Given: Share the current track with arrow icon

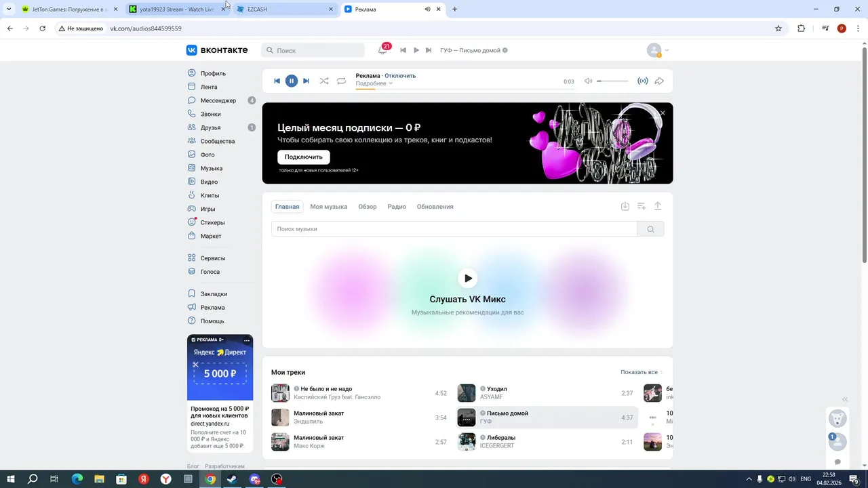Looking at the screenshot, I should pos(659,81).
